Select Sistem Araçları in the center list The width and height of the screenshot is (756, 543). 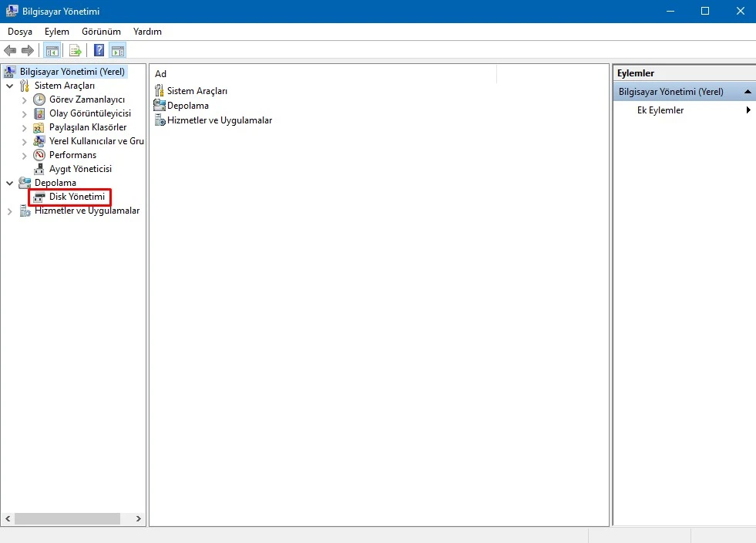tap(196, 90)
